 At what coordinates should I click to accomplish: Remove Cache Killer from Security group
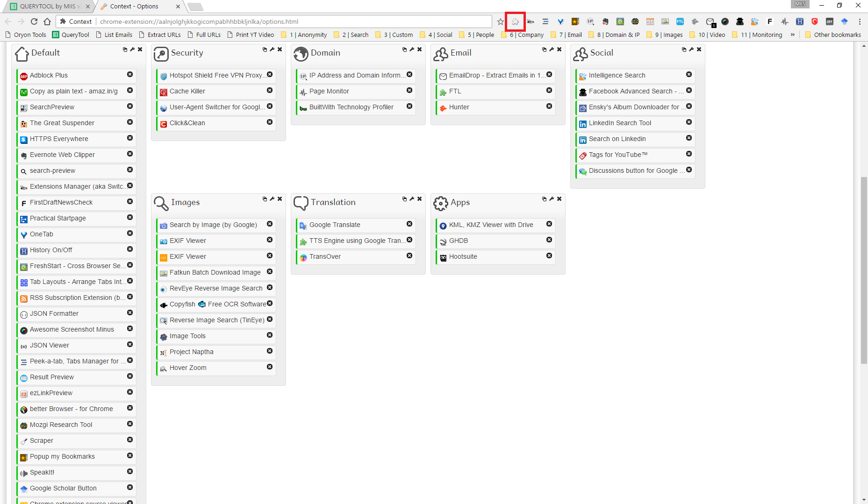(270, 90)
